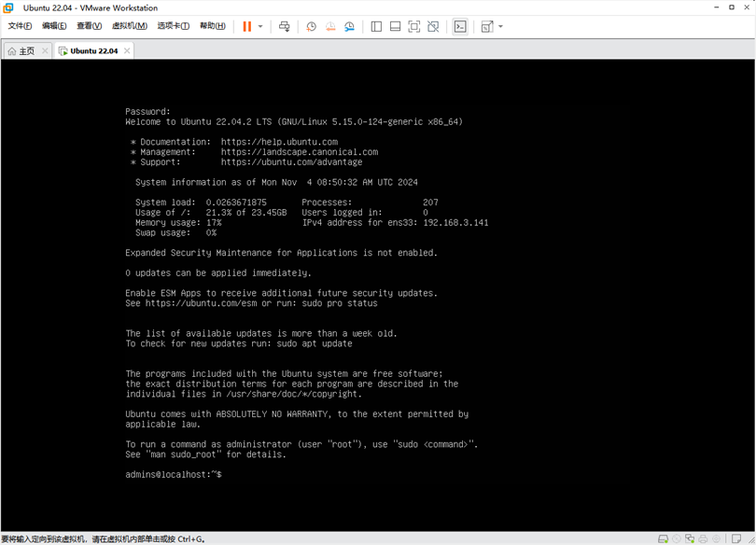
Task: Open the 编辑(E) menu
Action: click(54, 26)
